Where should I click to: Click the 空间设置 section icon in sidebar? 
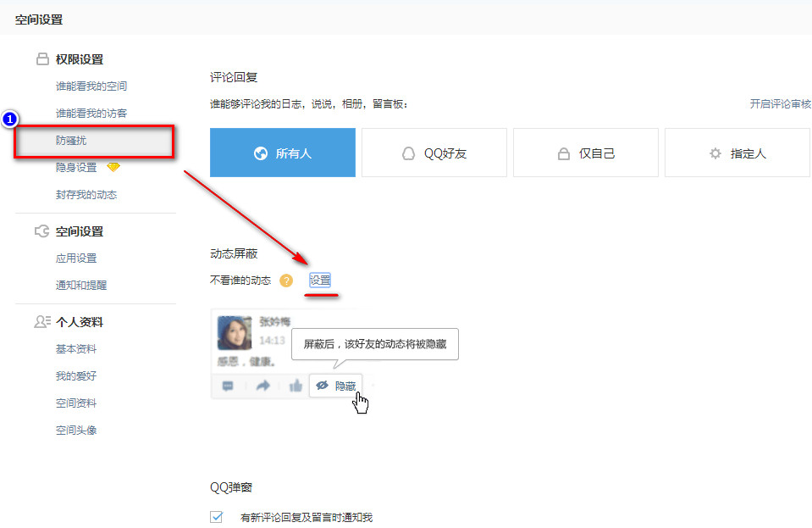pos(42,231)
